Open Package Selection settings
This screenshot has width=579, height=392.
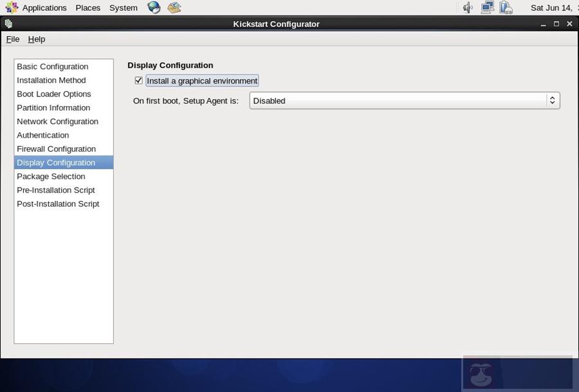pos(51,176)
